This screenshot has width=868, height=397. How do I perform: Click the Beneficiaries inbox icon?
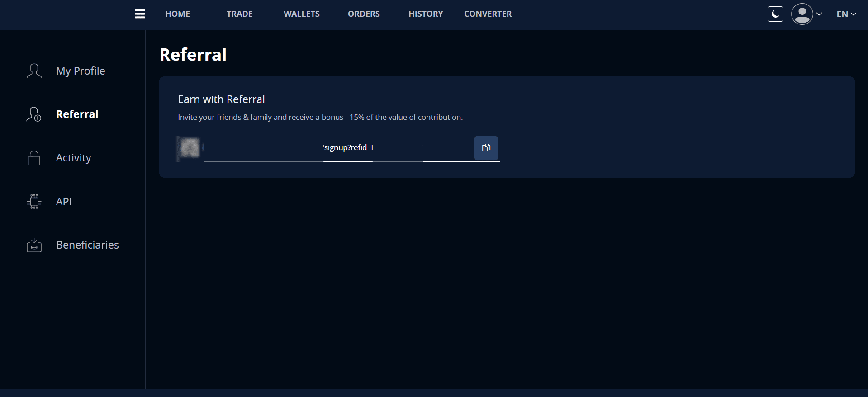(x=34, y=245)
